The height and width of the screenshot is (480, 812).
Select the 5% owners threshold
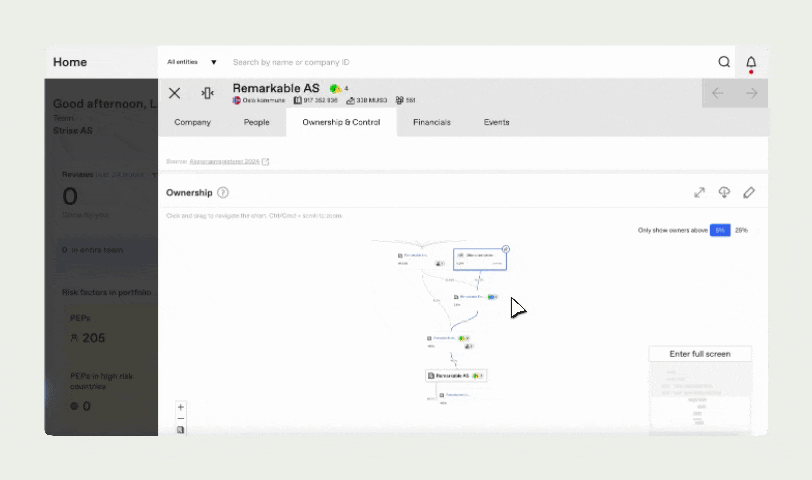pos(720,230)
